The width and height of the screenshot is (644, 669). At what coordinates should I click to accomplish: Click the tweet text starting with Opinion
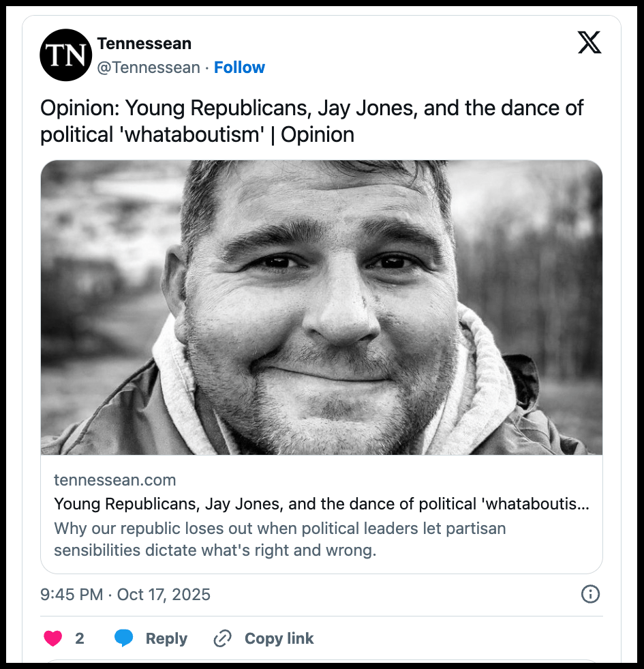pyautogui.click(x=312, y=109)
